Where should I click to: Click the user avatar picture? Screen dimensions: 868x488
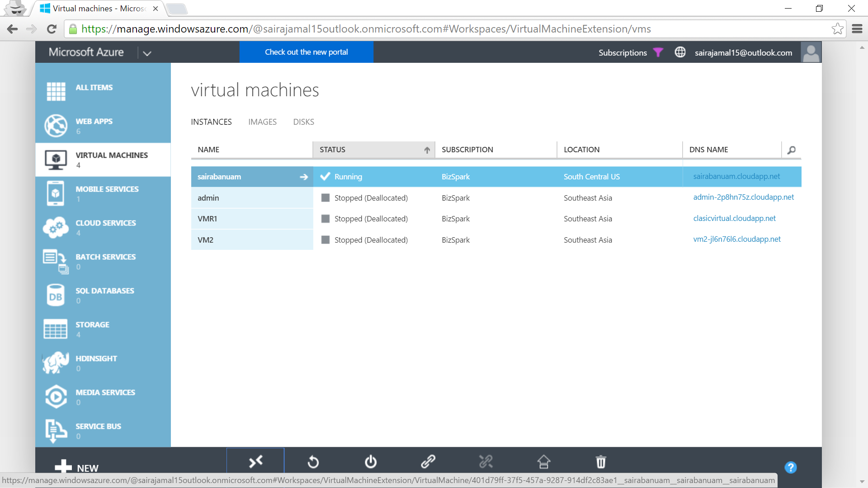click(x=811, y=52)
